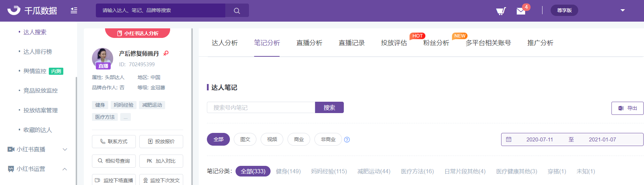Click the 联系方式 button
Screen dimensions: 644x185
click(x=114, y=141)
